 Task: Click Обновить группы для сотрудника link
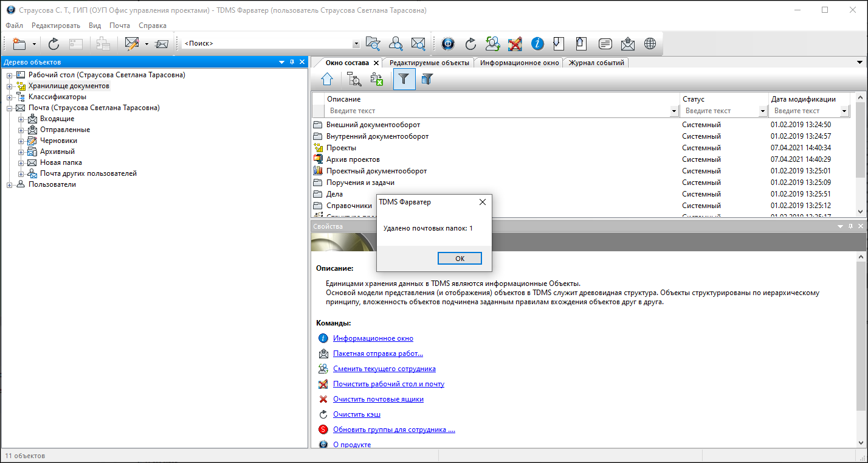click(394, 430)
